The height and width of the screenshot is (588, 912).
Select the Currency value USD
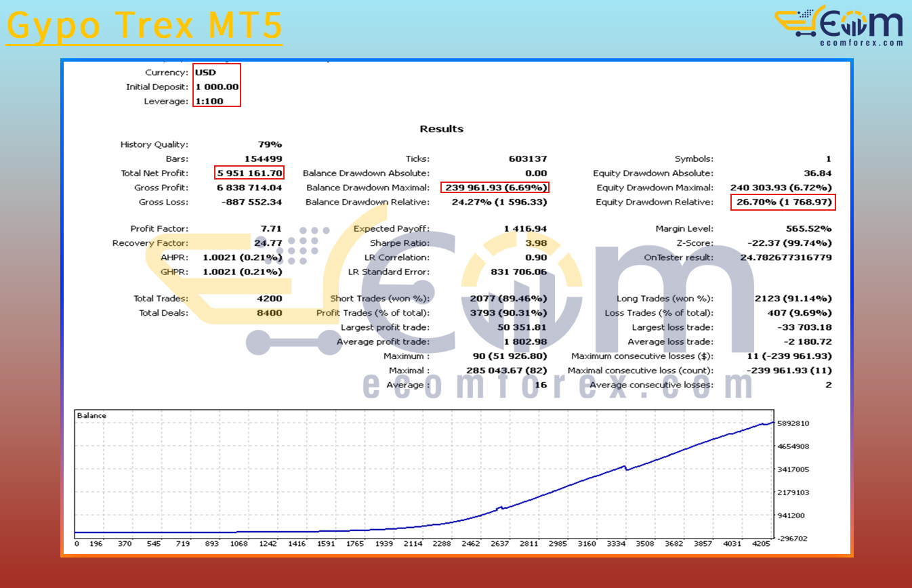pos(205,72)
